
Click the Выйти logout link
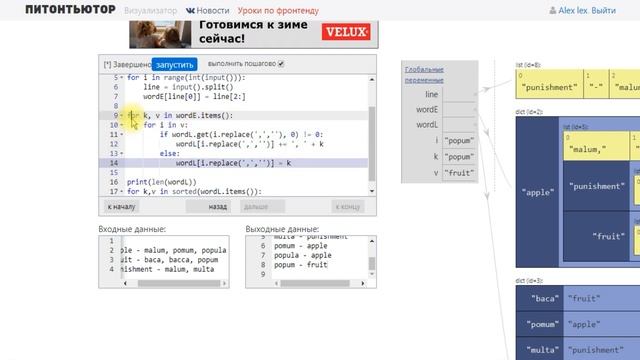tap(603, 11)
